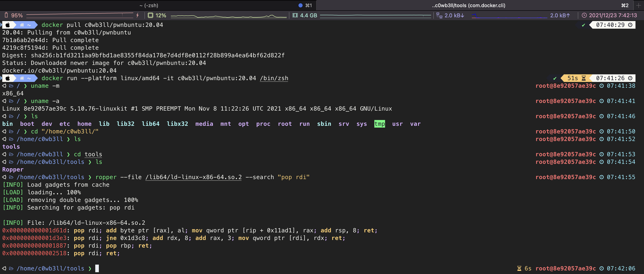
Task: Open a new tab with the plus button
Action: [x=639, y=5]
